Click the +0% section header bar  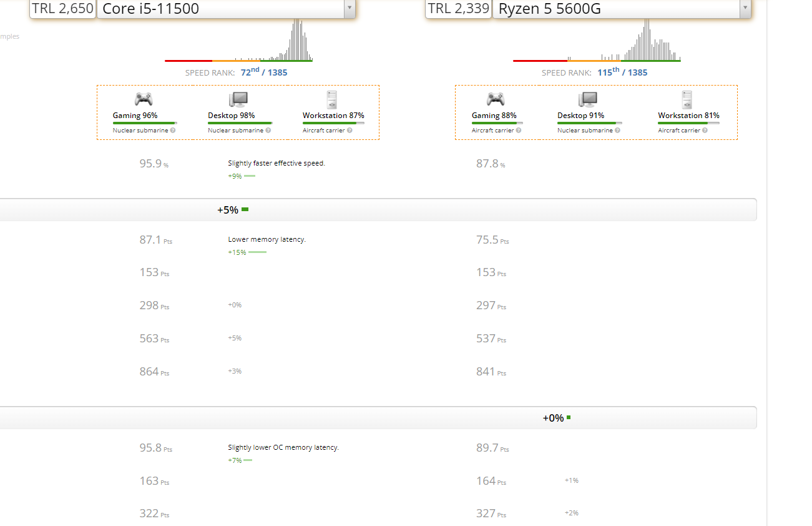[x=378, y=418]
